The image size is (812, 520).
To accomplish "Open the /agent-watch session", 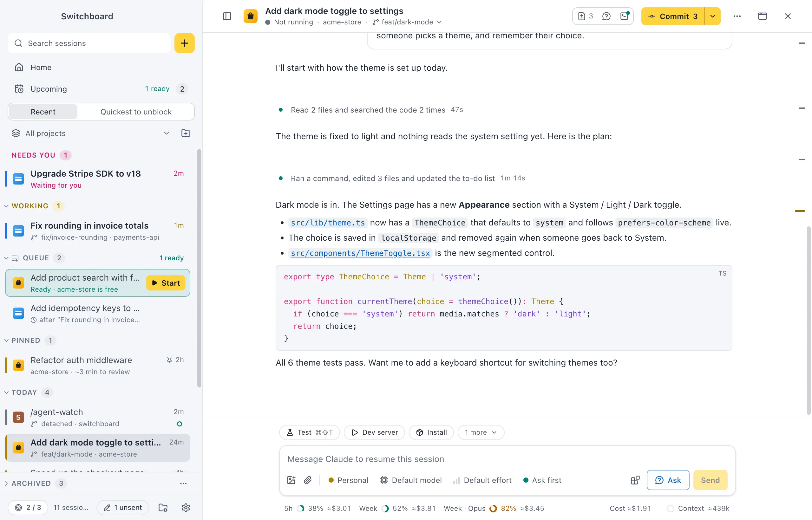I will click(98, 417).
